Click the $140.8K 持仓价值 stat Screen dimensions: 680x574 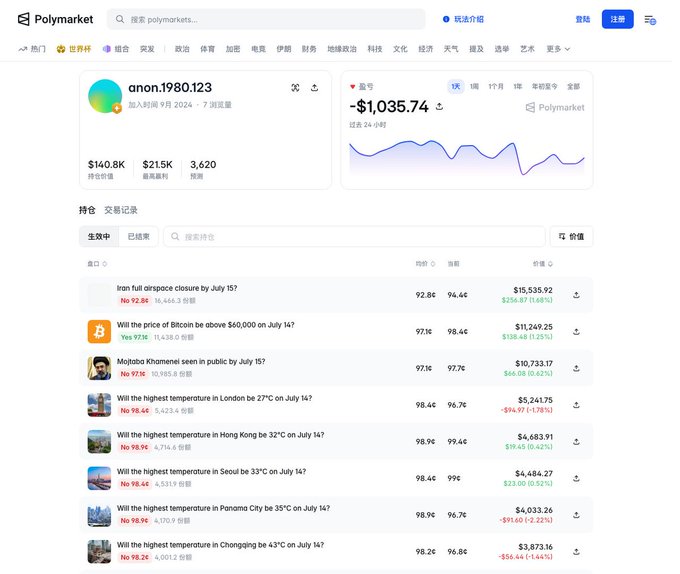[106, 169]
